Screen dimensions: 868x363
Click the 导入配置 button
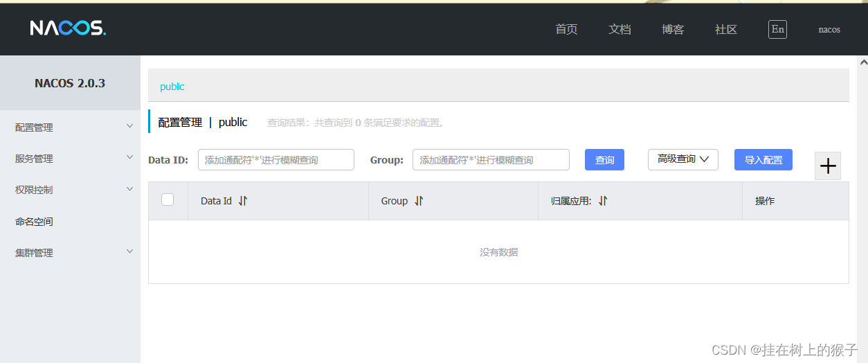[763, 159]
